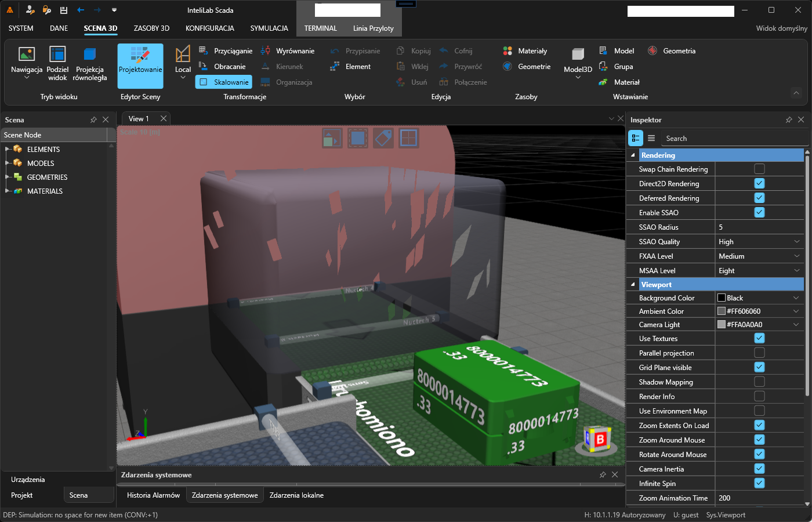The height and width of the screenshot is (522, 812).
Task: Disable the Enable SSAO checkbox
Action: click(x=759, y=212)
